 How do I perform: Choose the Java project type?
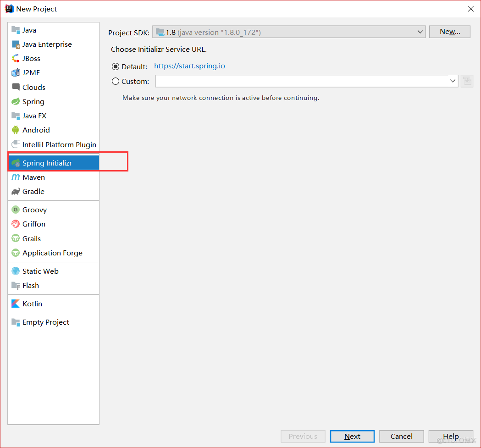click(x=53, y=30)
